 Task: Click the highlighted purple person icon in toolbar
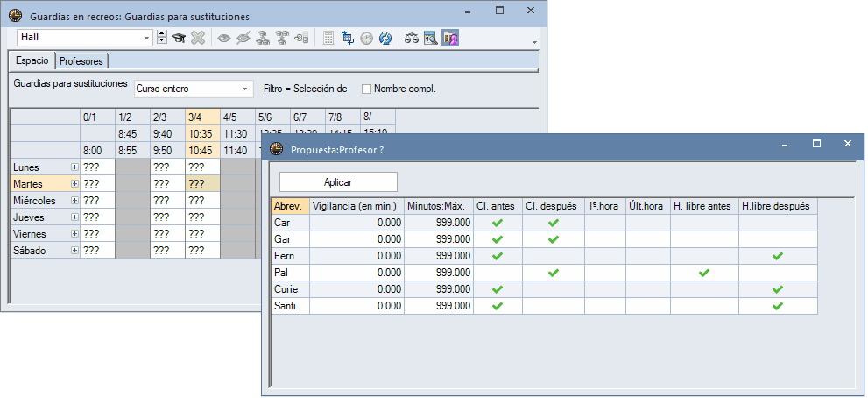point(450,38)
